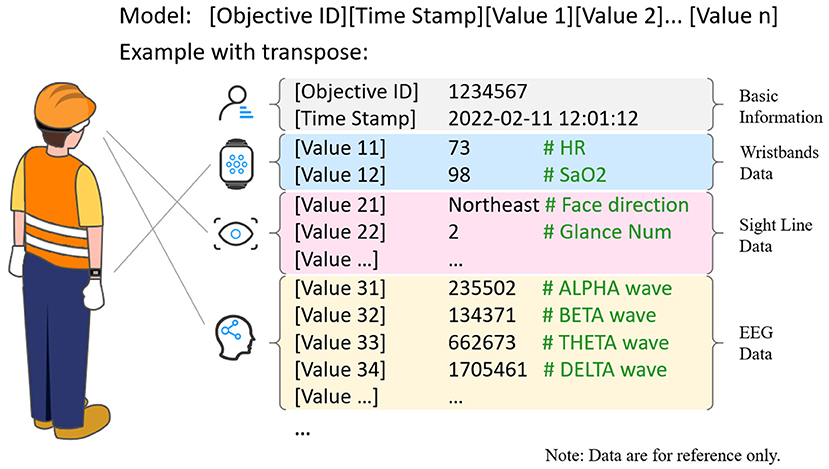Screen dimensions: 829x469
Task: Click the # DELTA wave comment
Action: (x=605, y=370)
